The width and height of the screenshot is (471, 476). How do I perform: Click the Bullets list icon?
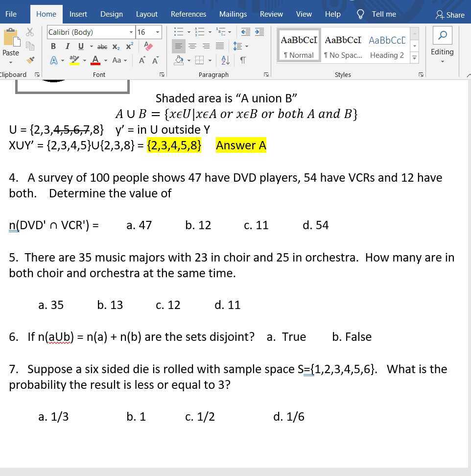[178, 31]
